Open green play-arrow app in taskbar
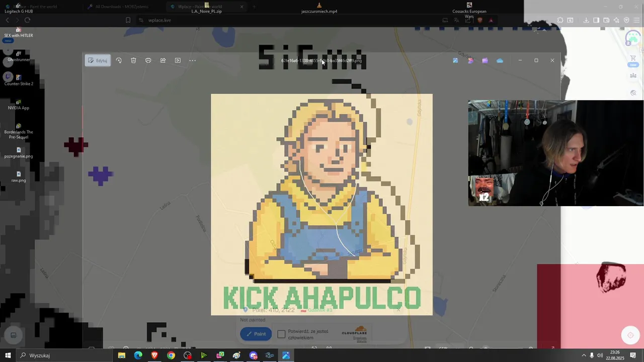644x362 pixels. (204, 355)
